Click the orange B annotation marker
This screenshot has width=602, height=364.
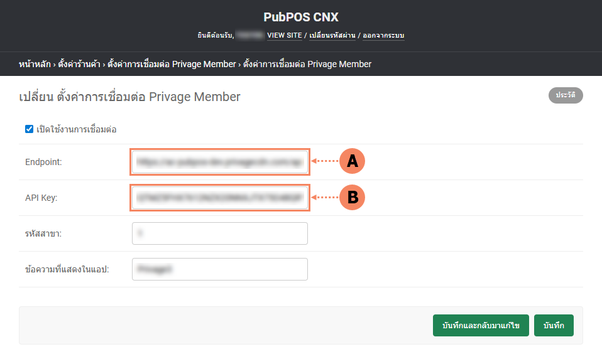[353, 197]
